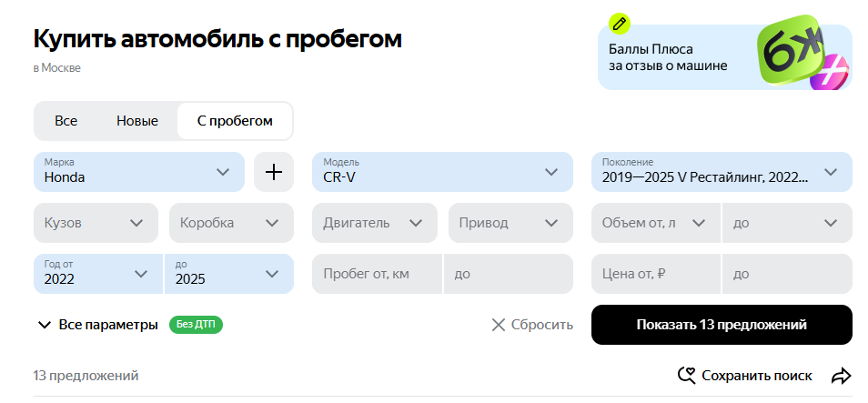Open the Кузов body type dropdown
Viewport: 868px width, 403px height.
96,223
